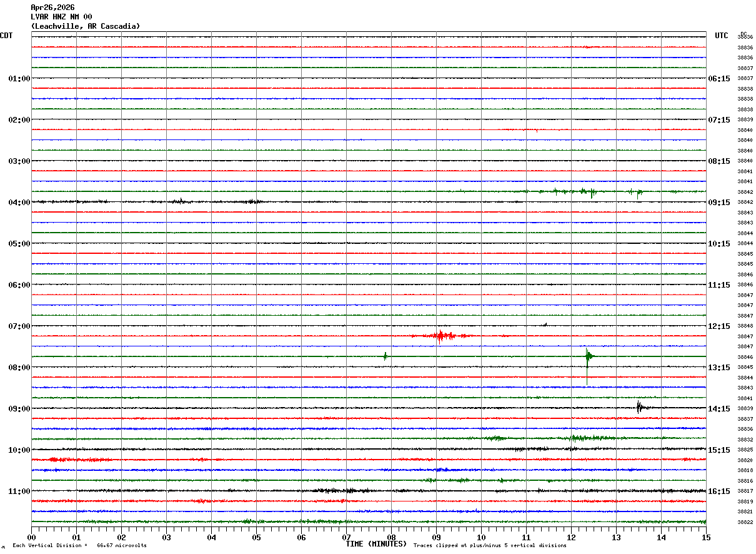Screen dimensions: 756x554
Task: Click minute tick 08 on the time axis
Action: (x=391, y=537)
